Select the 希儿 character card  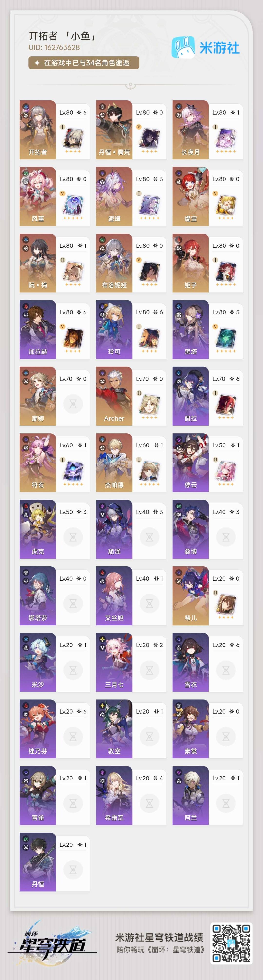point(207,596)
